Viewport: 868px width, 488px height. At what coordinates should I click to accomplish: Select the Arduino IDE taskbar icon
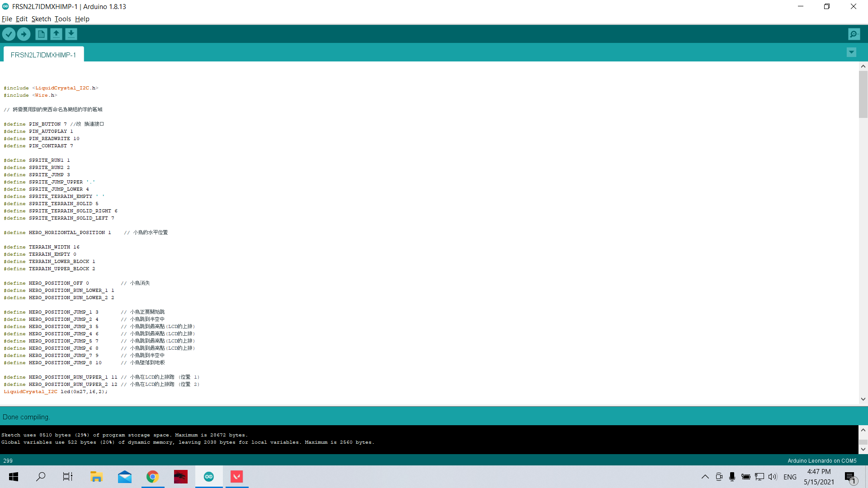click(208, 476)
